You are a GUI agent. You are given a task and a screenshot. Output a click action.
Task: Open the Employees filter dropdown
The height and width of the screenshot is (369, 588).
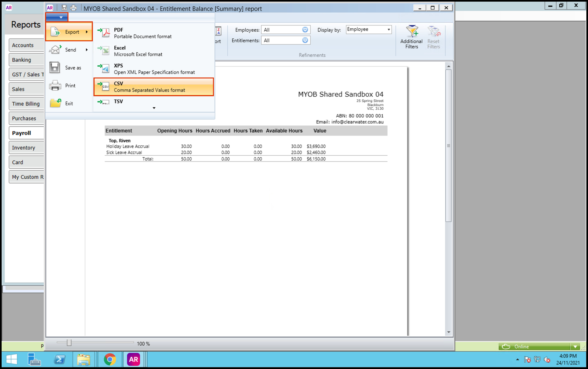coord(305,30)
